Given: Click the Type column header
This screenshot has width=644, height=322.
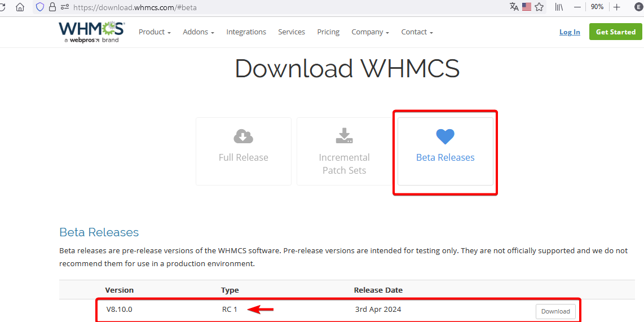Looking at the screenshot, I should pos(230,290).
